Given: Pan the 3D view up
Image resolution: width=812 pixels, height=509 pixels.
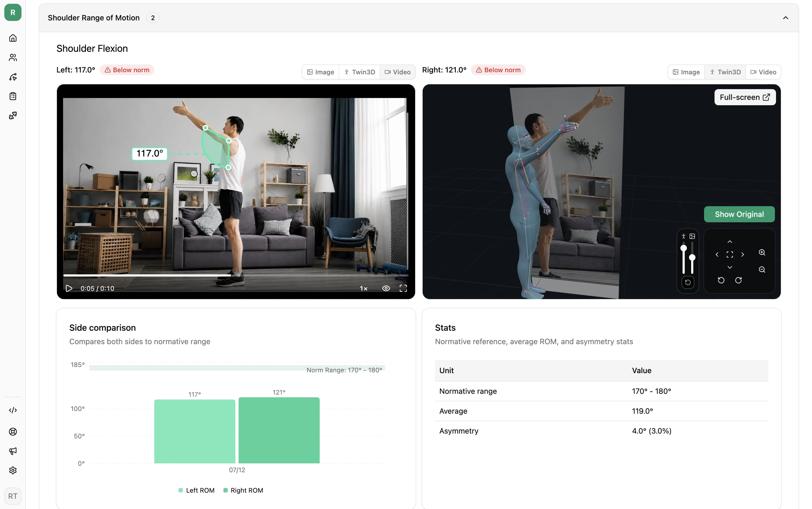Looking at the screenshot, I should click(730, 242).
